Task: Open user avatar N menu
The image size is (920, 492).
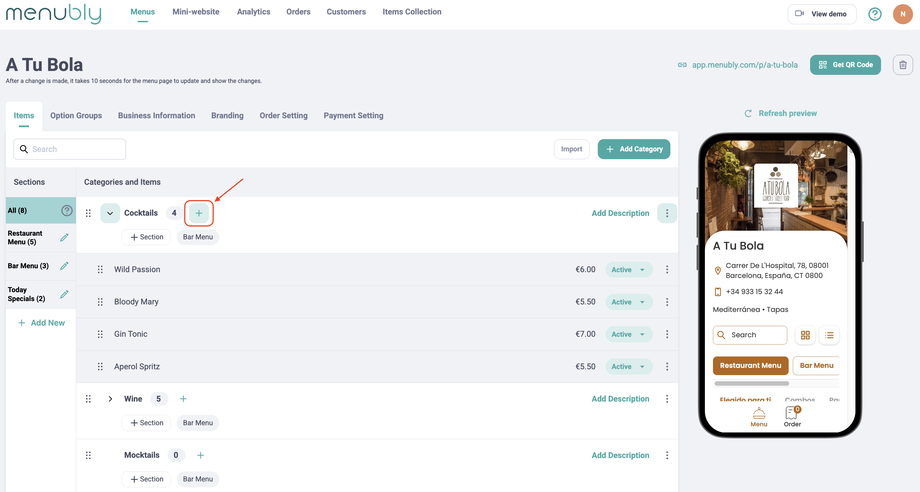Action: tap(902, 13)
